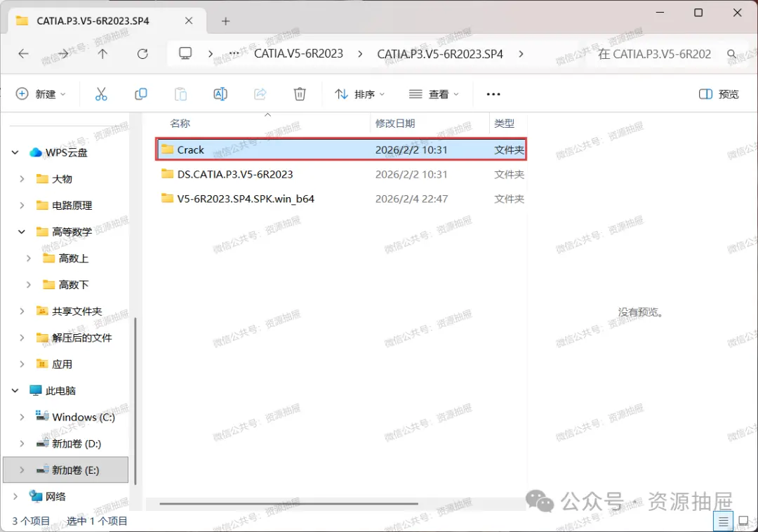Refresh the current folder view
Viewport: 758px width, 532px height.
pos(142,54)
